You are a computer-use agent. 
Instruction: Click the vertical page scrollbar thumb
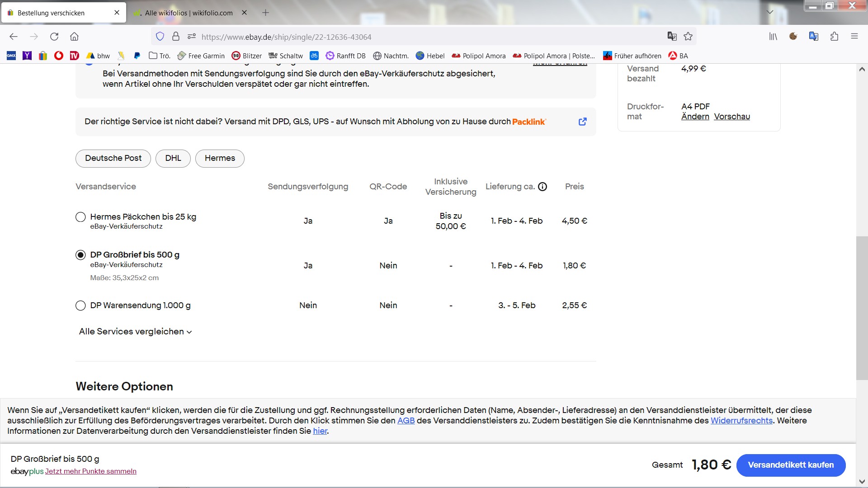coord(862,307)
